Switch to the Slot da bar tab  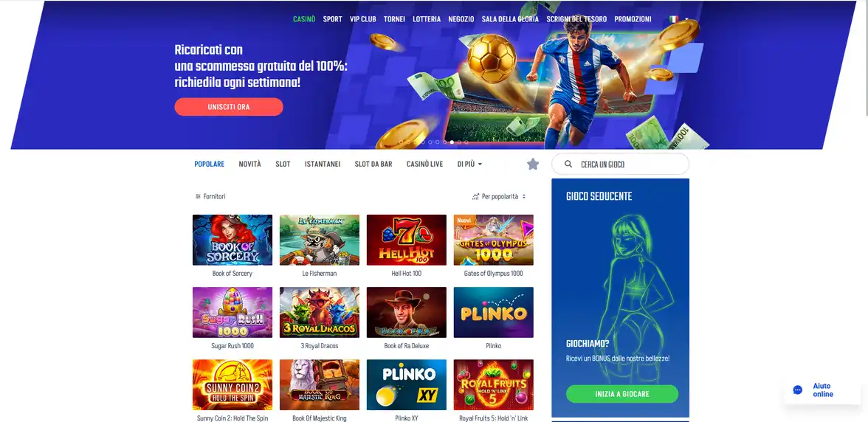coord(373,165)
